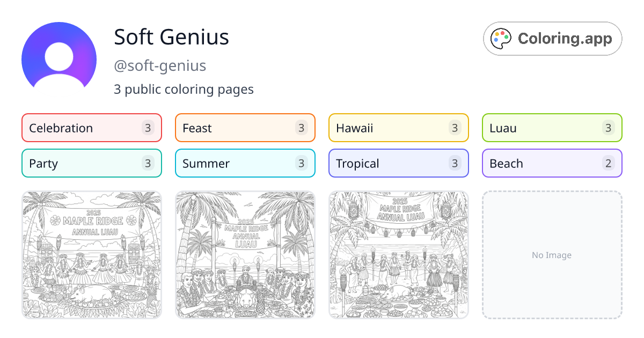
Task: Open the Soft Genius profile avatar
Action: (59, 56)
